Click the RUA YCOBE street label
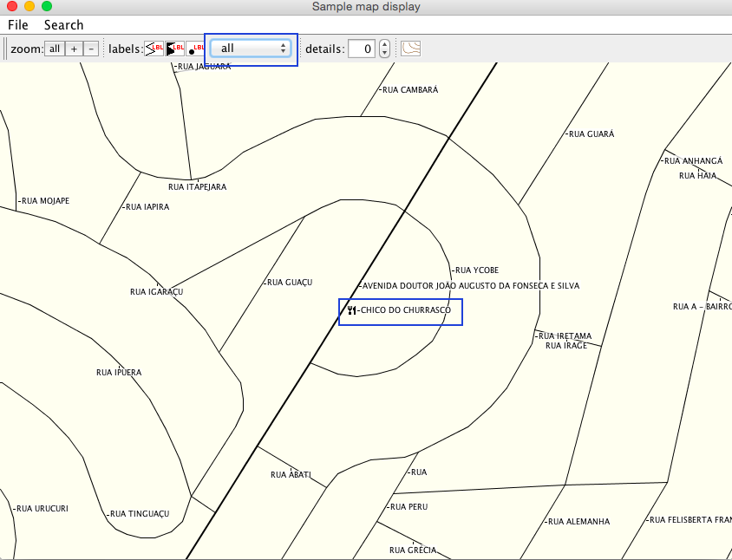The height and width of the screenshot is (560, 732). pos(476,270)
